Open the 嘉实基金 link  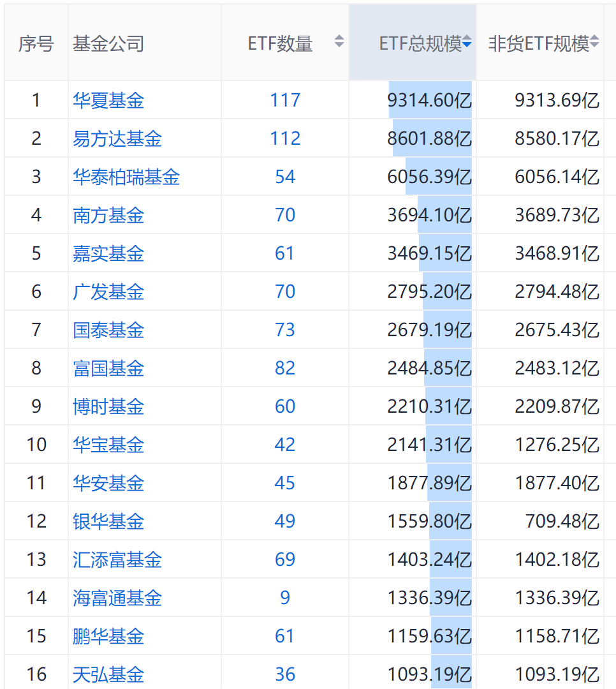tap(108, 253)
